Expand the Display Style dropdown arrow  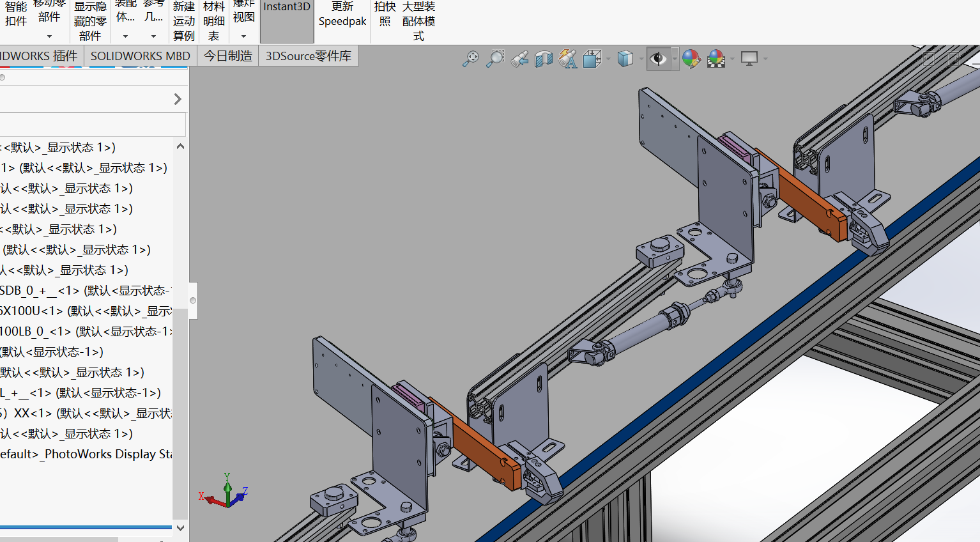coord(641,59)
